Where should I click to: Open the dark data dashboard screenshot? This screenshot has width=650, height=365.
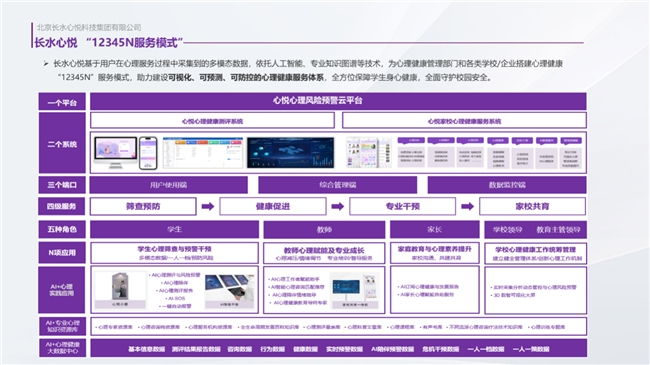click(291, 153)
